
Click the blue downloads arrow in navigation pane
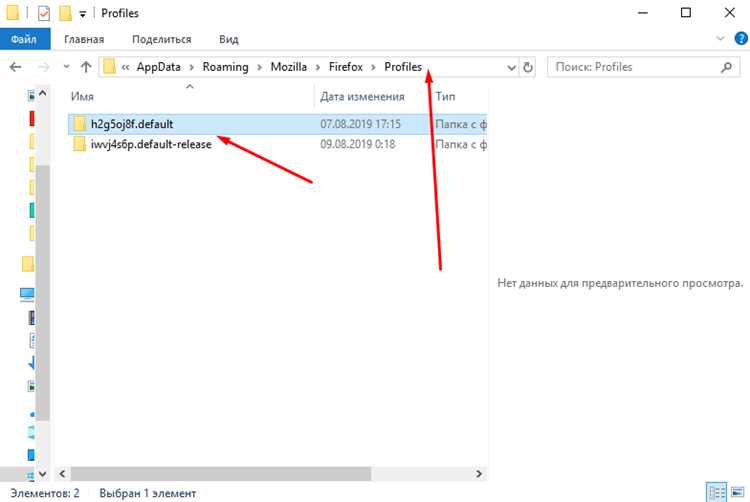point(32,363)
